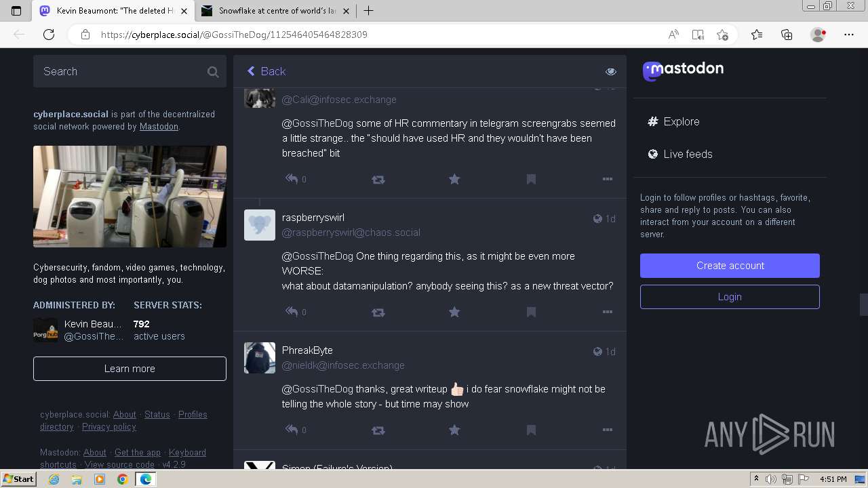Viewport: 868px width, 488px height.
Task: Open the Status link in footer
Action: pyautogui.click(x=157, y=415)
